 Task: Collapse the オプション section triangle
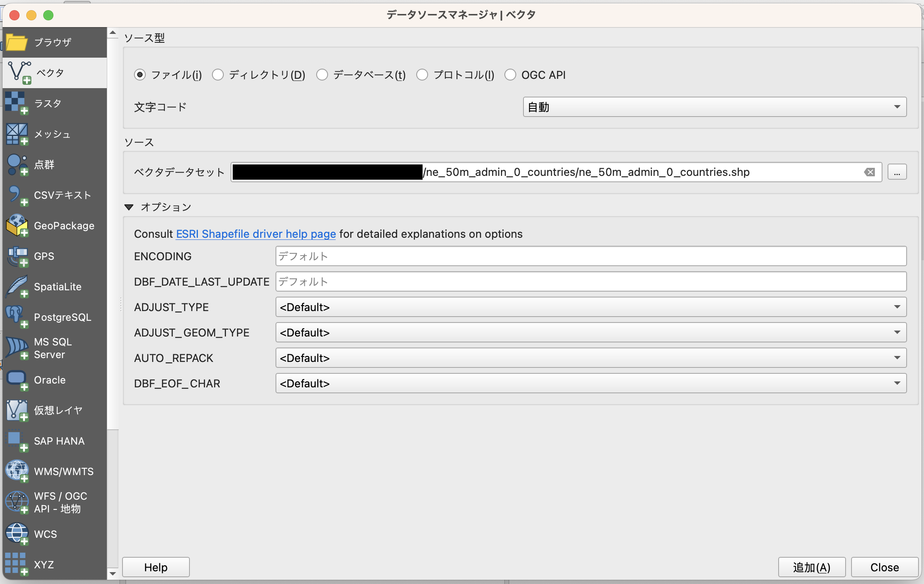pos(129,207)
